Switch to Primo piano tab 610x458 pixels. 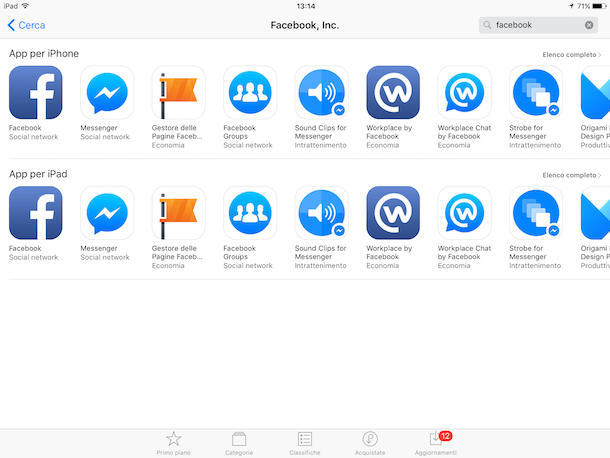[x=174, y=444]
